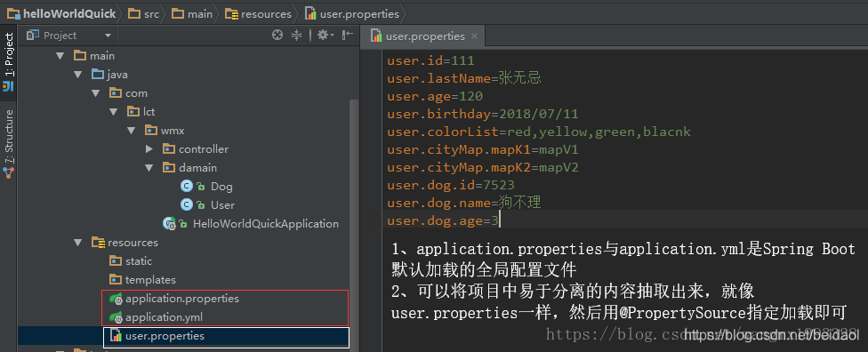Viewport: 868px width, 352px height.
Task: Click the HelloWorldQuickApplication Spring class icon
Action: click(x=169, y=224)
